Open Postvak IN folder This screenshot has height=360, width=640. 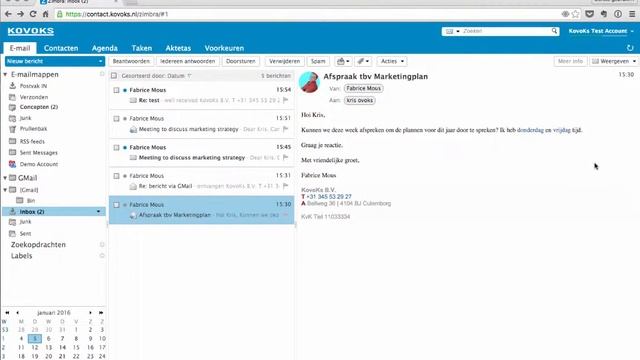pos(33,86)
